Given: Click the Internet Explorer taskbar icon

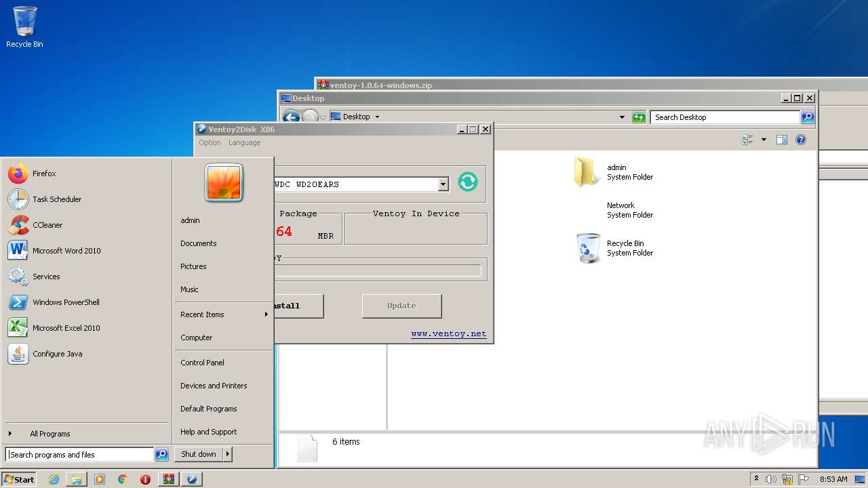Looking at the screenshot, I should pos(54,479).
